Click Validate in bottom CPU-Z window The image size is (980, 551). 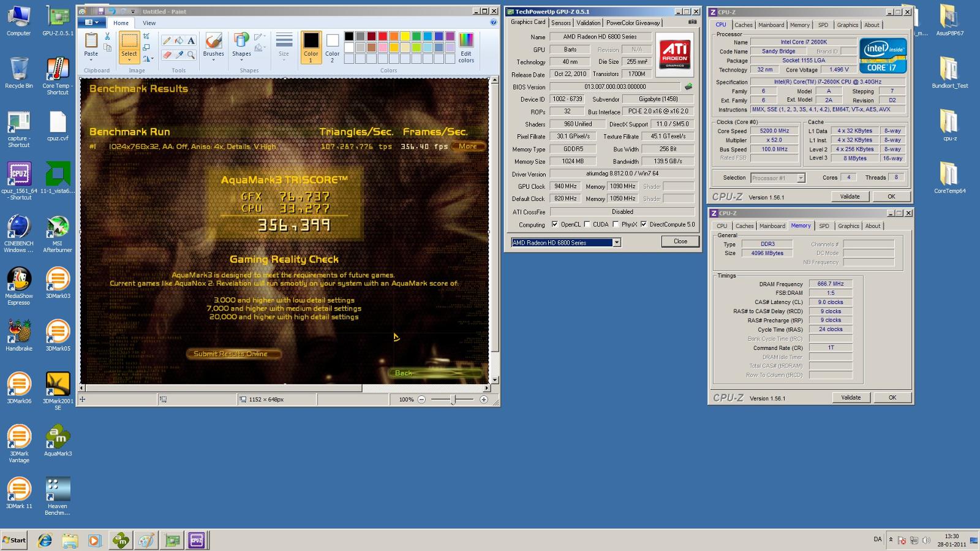(851, 398)
